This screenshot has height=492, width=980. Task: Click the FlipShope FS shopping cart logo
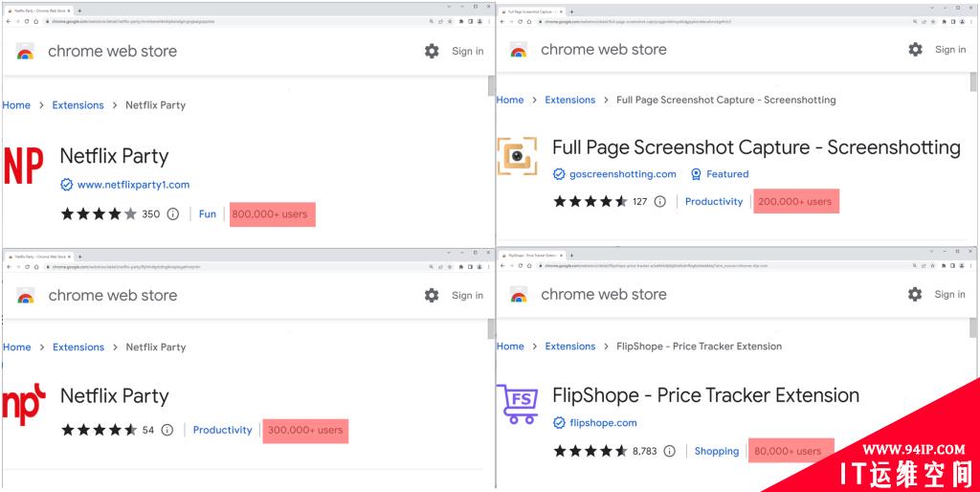pyautogui.click(x=517, y=404)
